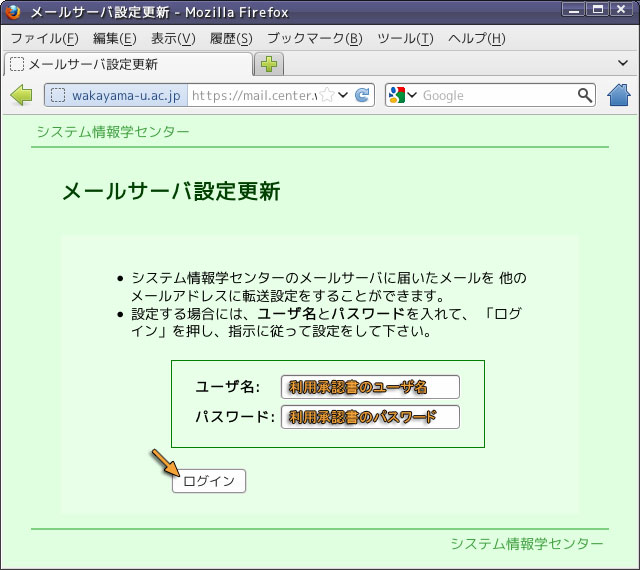
Task: Open the ブックマーク(B) menu
Action: point(315,38)
